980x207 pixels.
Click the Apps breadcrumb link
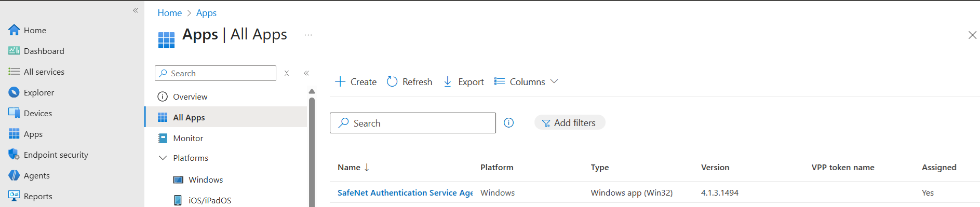pyautogui.click(x=206, y=13)
